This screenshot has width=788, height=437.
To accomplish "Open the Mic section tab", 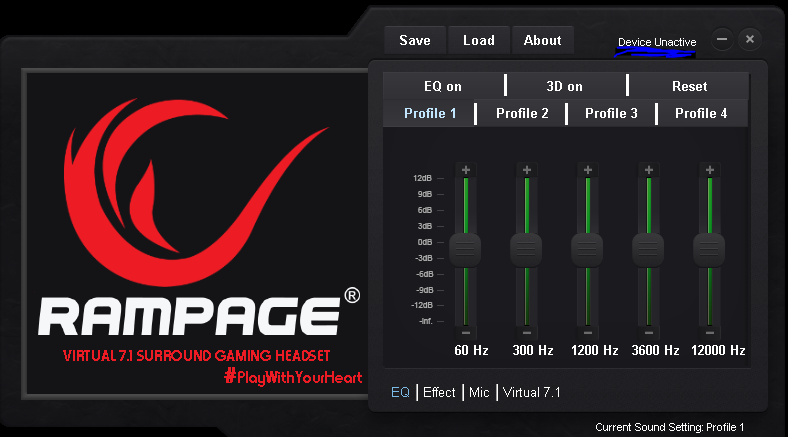I will point(479,392).
